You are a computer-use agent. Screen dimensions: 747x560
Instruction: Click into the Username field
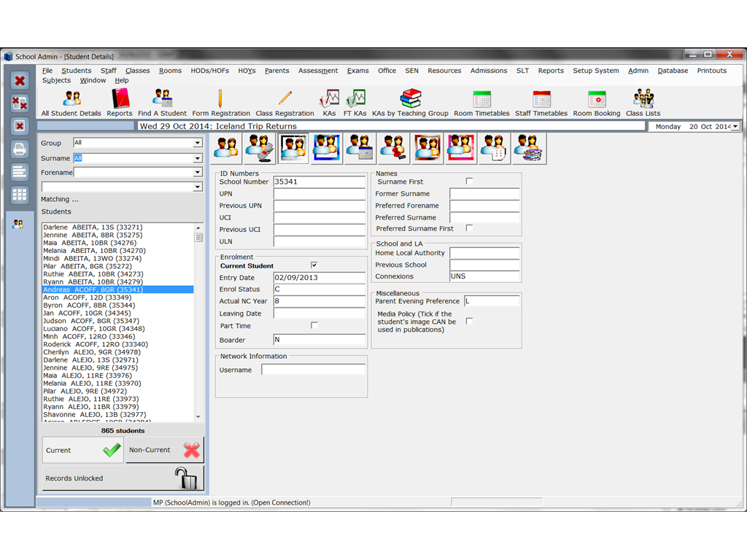tap(313, 370)
